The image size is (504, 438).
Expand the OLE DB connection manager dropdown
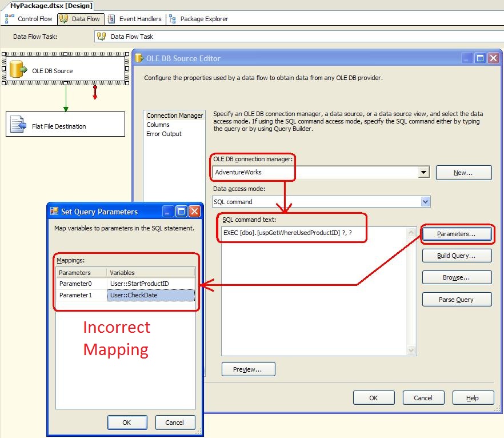click(x=423, y=172)
